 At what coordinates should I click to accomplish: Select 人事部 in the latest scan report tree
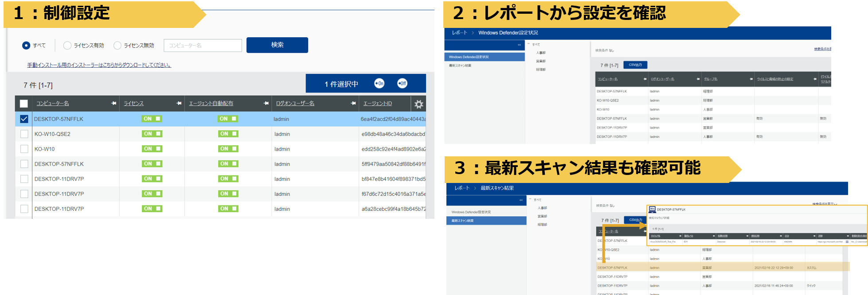(x=542, y=208)
